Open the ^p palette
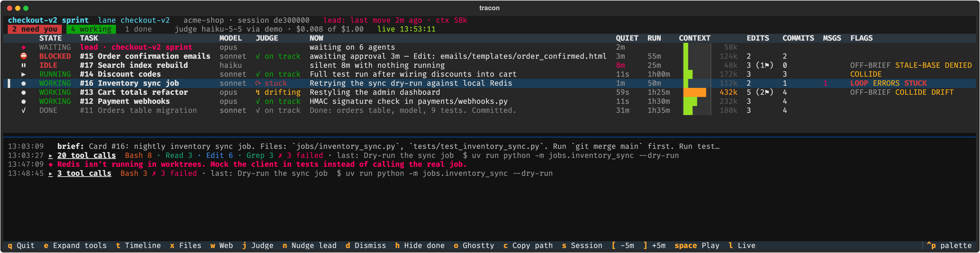Image resolution: width=980 pixels, height=253 pixels. pyautogui.click(x=949, y=246)
